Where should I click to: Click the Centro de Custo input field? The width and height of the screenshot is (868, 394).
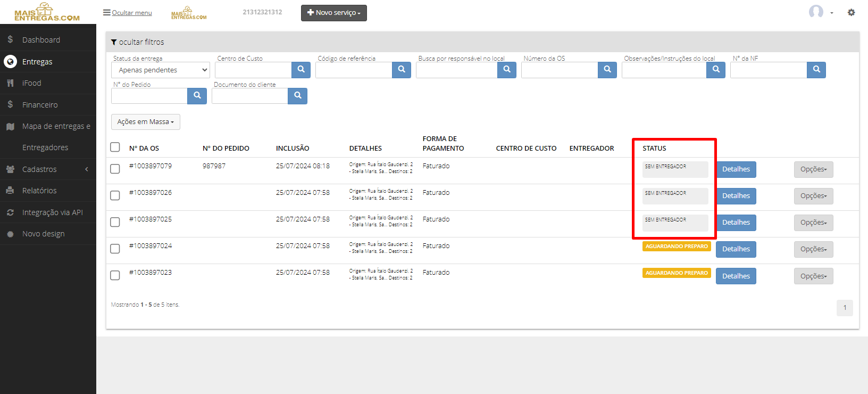[x=253, y=70]
